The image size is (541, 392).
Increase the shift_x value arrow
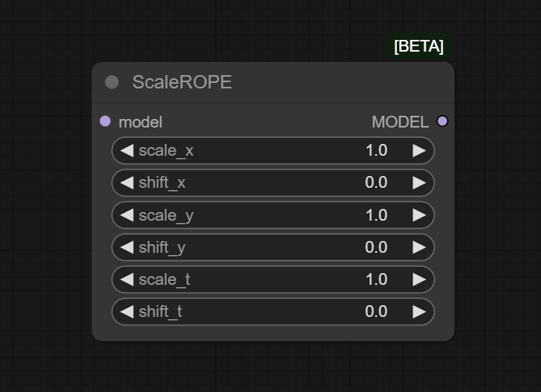pyautogui.click(x=419, y=183)
